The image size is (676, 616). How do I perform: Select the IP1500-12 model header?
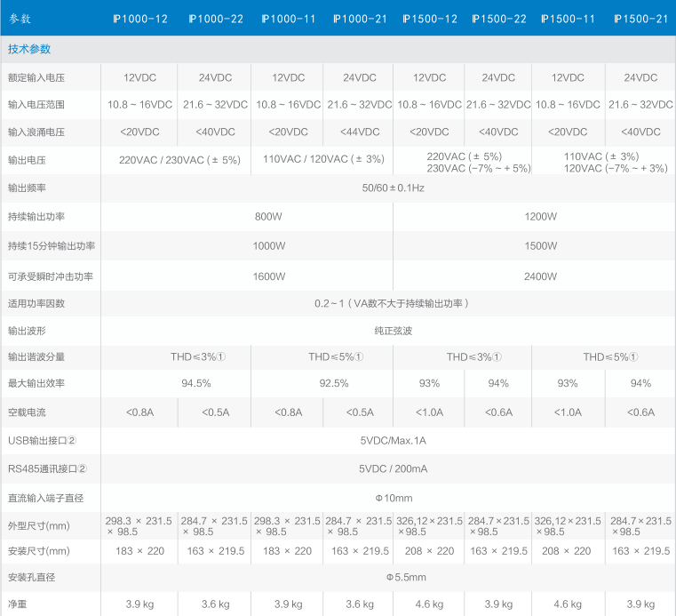click(x=430, y=19)
